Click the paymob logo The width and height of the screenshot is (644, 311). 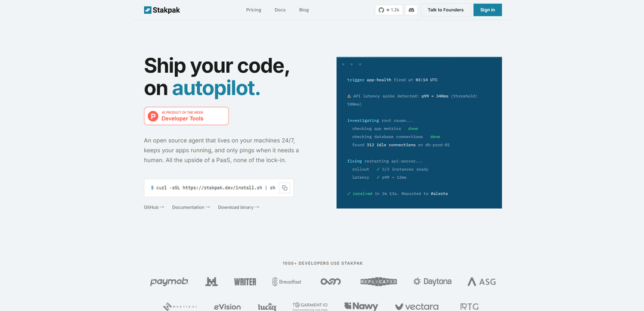[169, 281]
